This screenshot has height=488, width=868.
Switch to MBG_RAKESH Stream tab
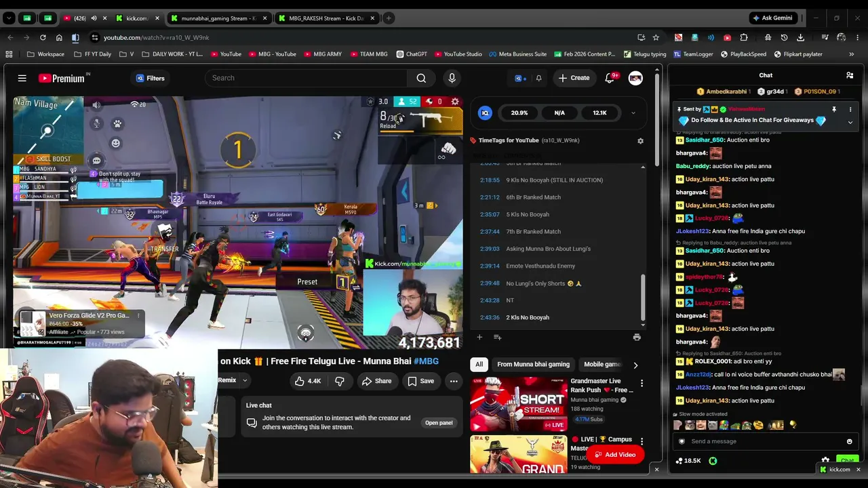[x=326, y=18]
